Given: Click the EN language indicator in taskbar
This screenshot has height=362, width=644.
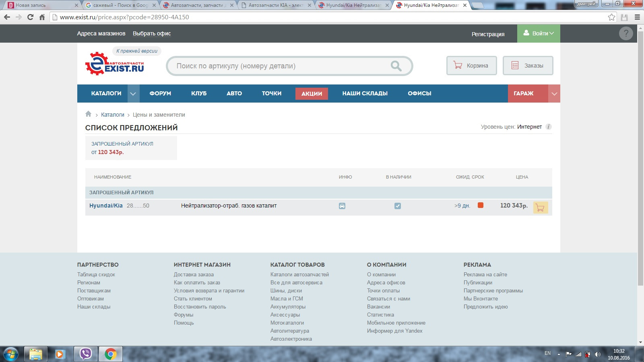Looking at the screenshot, I should pos(547,353).
